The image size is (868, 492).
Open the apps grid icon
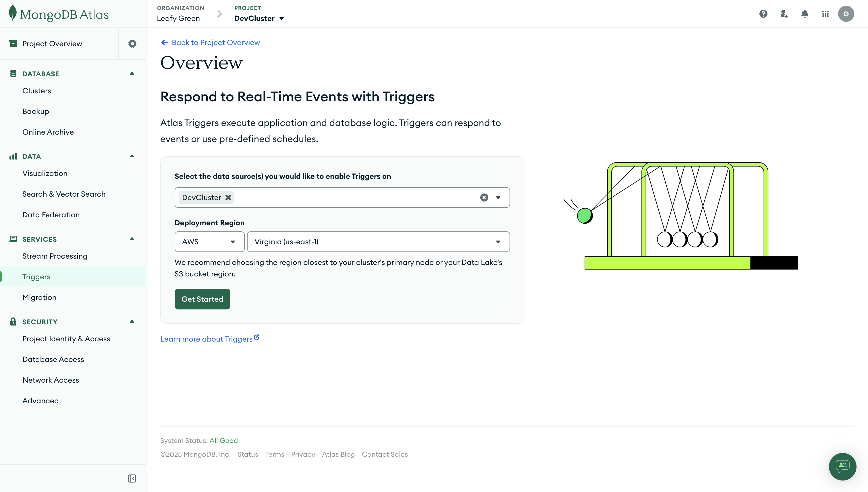click(825, 14)
